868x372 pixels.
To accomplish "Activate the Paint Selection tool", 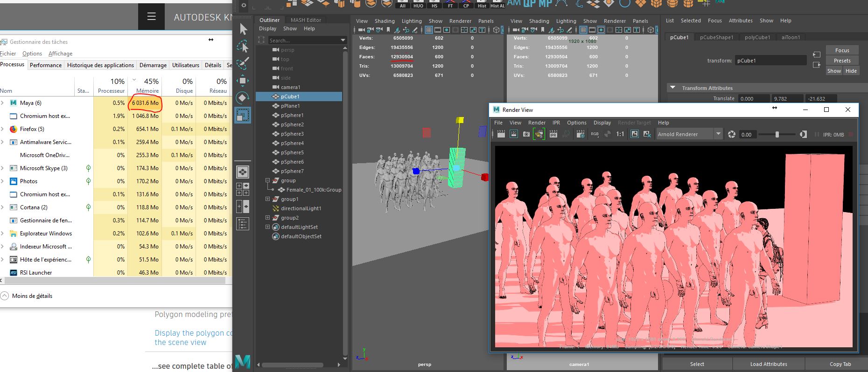I will tap(243, 63).
